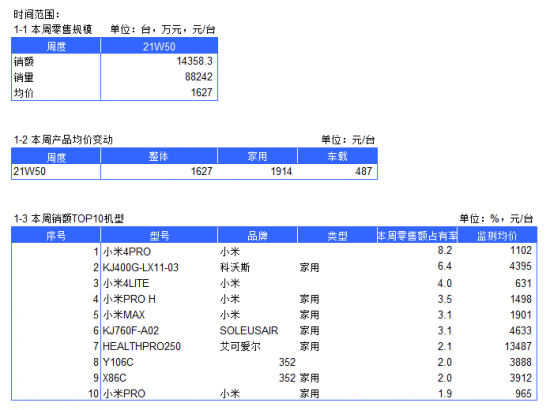The image size is (550, 410).
Task: Select the 监测均价 column header
Action: 497,236
